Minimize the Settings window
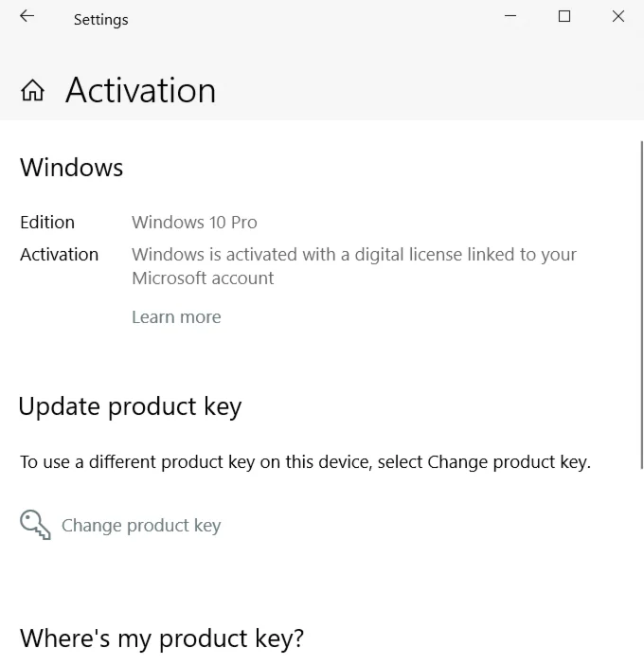 coord(510,17)
